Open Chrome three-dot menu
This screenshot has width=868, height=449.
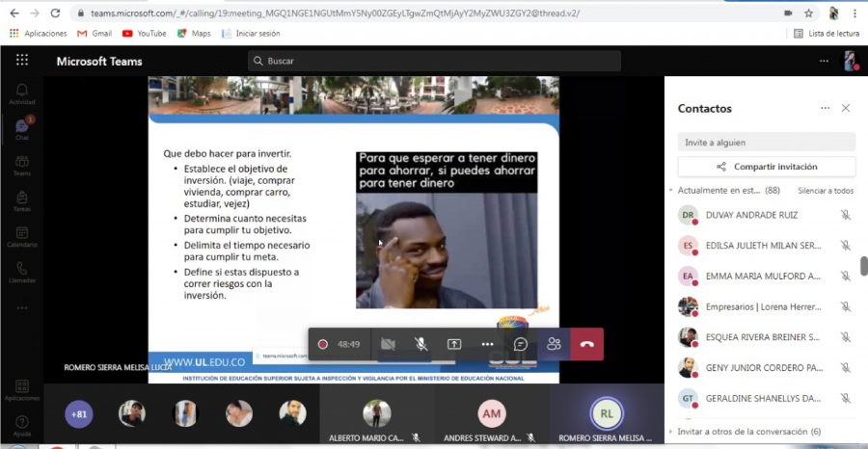pyautogui.click(x=855, y=13)
